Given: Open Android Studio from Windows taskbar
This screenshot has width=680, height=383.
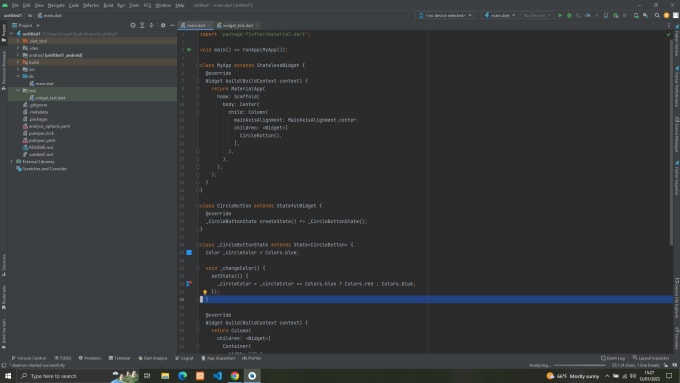Looking at the screenshot, I should (x=252, y=376).
